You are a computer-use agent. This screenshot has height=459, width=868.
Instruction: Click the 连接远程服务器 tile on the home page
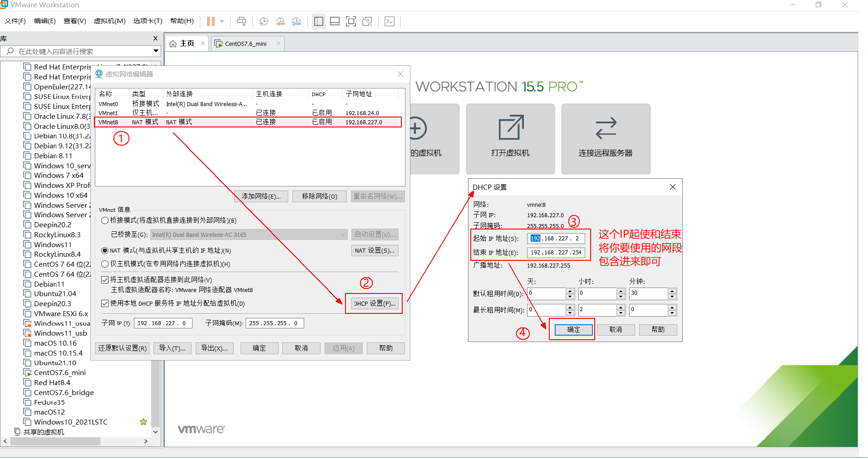pos(606,139)
